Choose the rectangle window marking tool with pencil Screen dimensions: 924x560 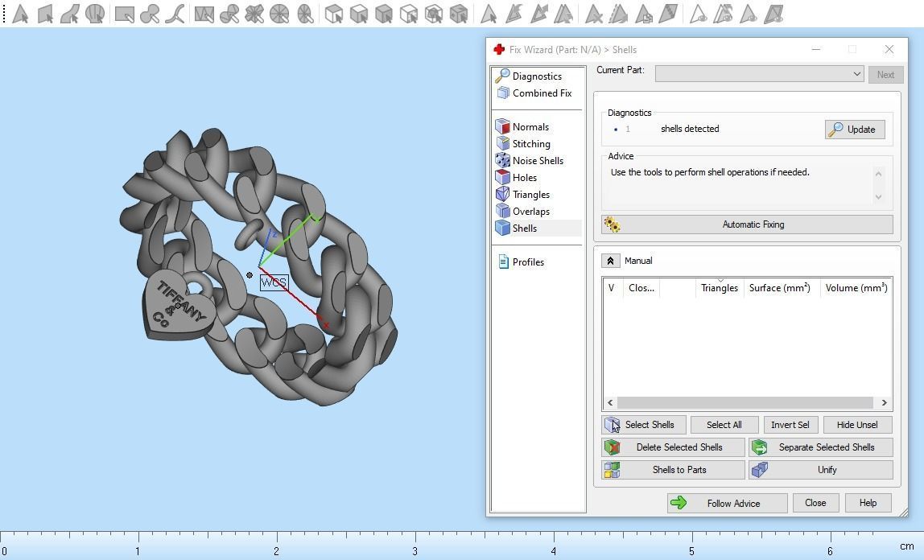tap(124, 14)
